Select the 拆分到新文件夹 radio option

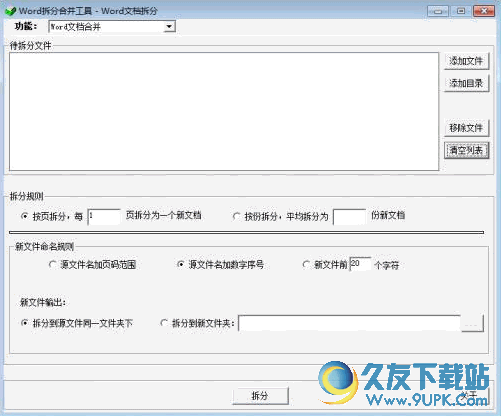(x=164, y=323)
